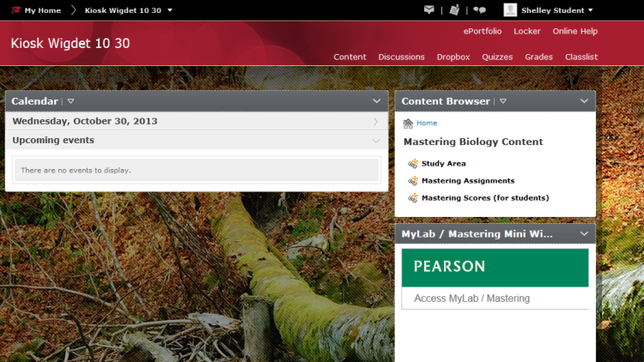The image size is (644, 362).
Task: Open the Grades navigation tab
Action: point(538,57)
